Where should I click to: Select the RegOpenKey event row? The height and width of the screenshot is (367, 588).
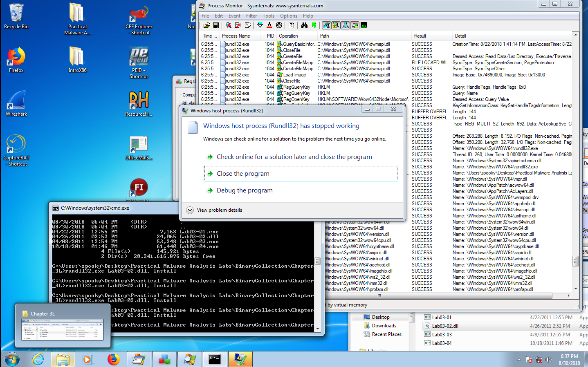click(386, 99)
